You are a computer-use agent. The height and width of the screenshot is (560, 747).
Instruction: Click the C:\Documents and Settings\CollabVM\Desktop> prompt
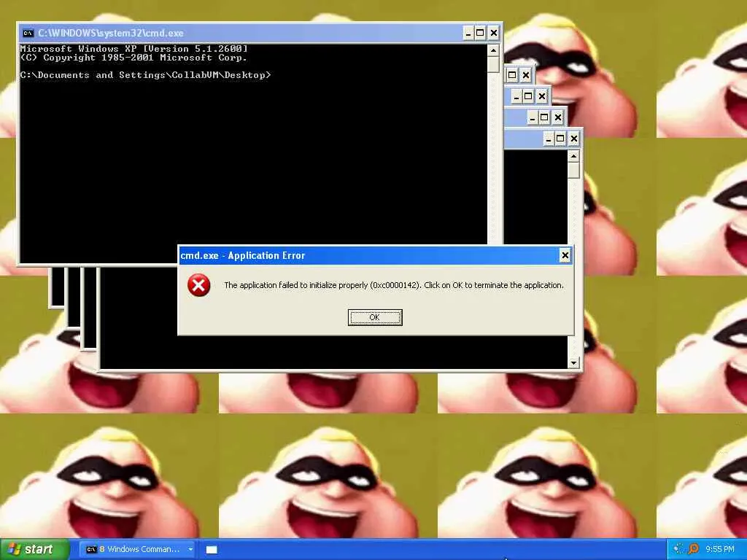pos(145,75)
